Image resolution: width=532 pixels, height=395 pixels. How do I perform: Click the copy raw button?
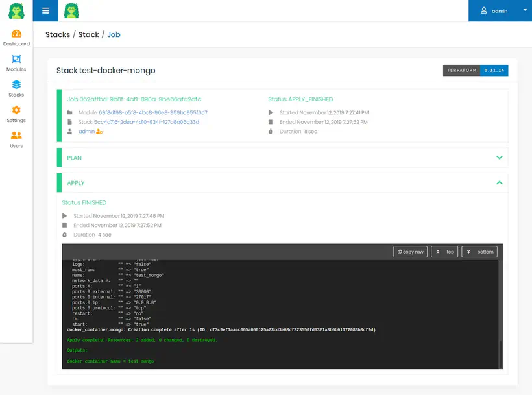point(410,252)
